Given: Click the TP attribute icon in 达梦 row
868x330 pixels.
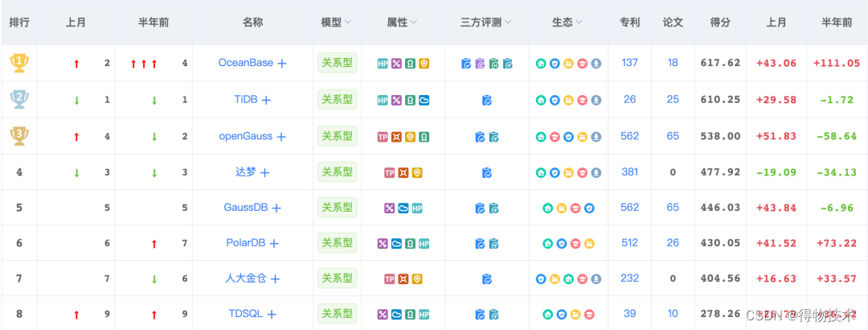Looking at the screenshot, I should pos(390,172).
